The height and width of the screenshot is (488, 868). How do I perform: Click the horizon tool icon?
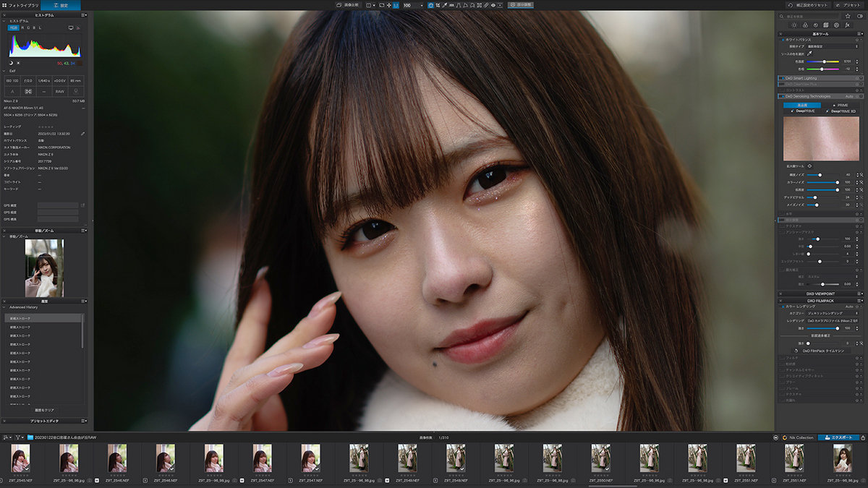pos(451,5)
